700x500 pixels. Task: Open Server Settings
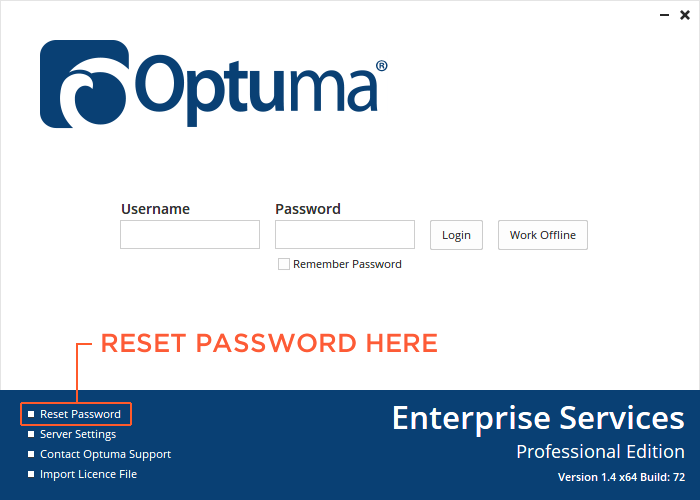[x=78, y=434]
